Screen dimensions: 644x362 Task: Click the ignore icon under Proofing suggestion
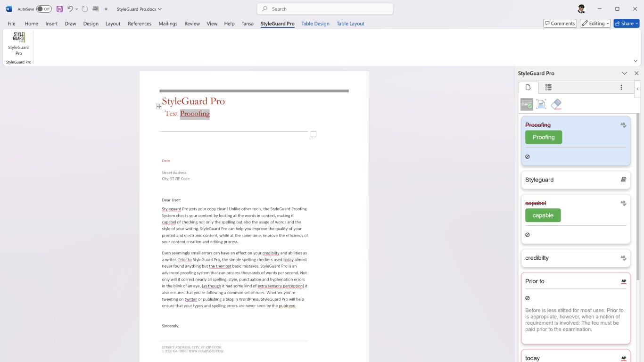tap(528, 156)
